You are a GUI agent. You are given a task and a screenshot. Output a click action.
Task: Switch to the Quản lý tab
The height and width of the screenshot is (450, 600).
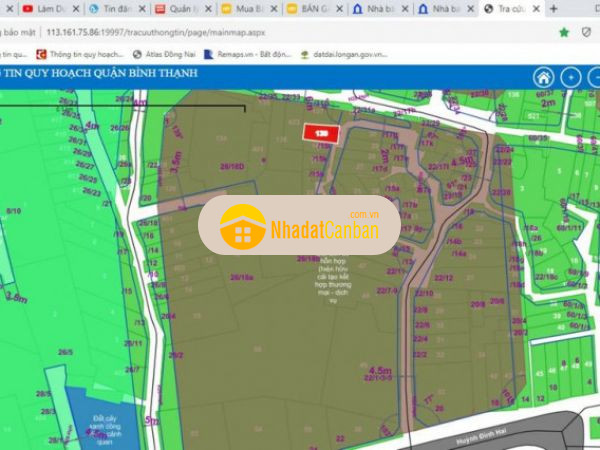[176, 8]
